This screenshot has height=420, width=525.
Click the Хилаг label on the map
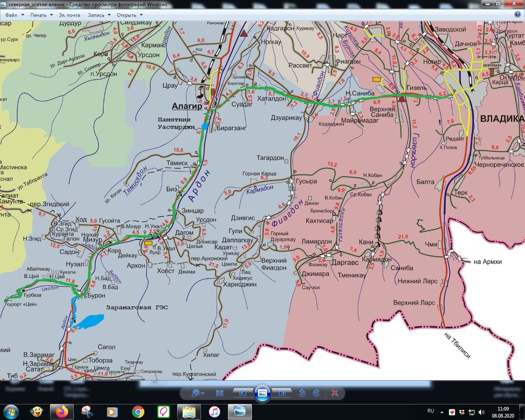coord(211,355)
